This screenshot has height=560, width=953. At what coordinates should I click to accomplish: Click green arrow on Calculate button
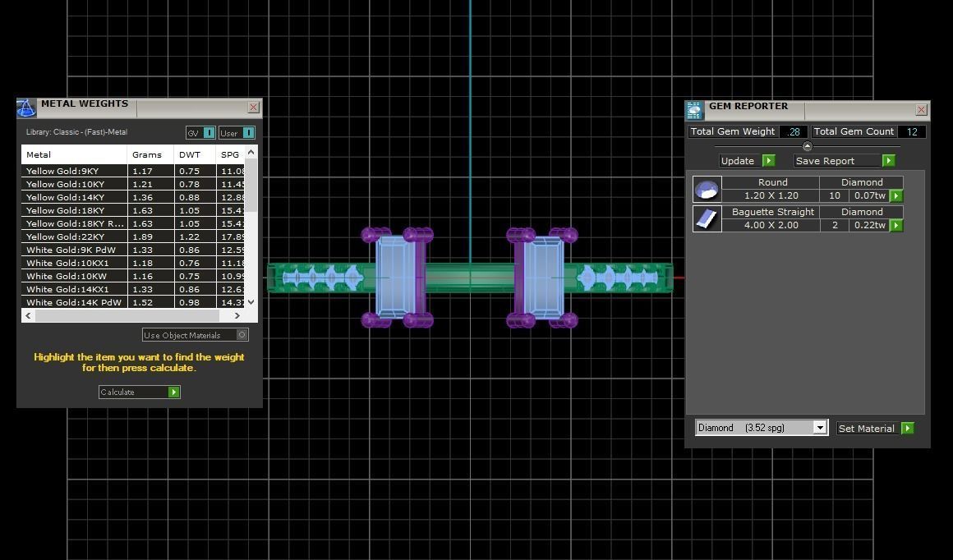[x=174, y=392]
